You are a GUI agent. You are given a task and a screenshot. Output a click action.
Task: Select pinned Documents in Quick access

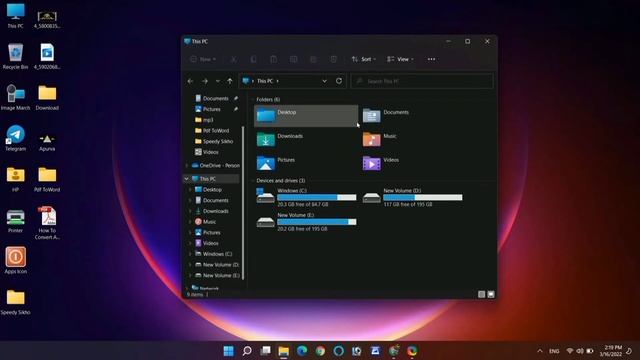(216, 98)
